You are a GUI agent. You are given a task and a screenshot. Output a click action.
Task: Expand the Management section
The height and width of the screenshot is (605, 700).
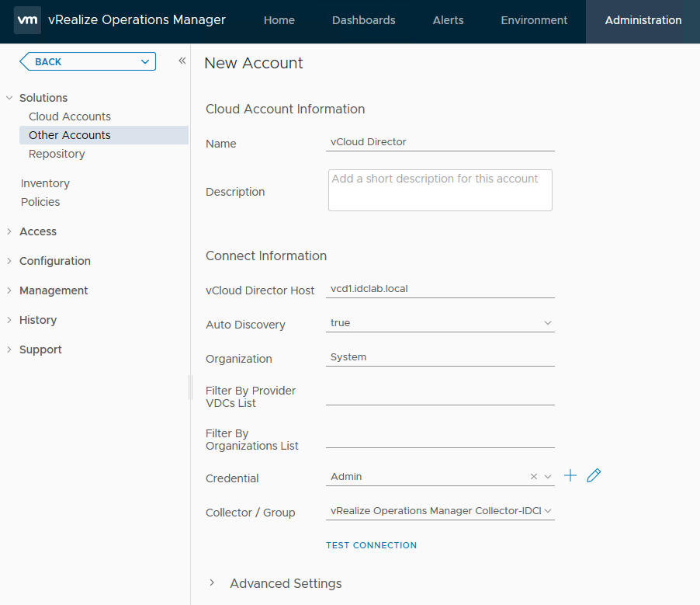point(9,290)
